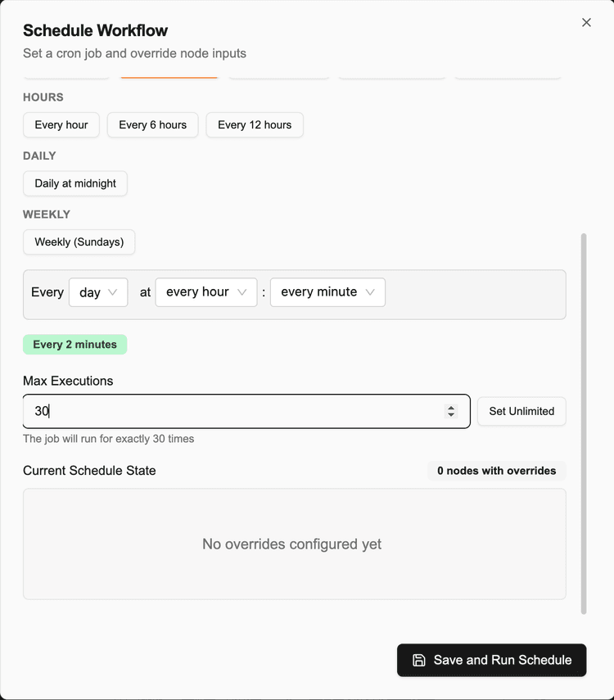614x700 pixels.
Task: Select Daily at midnight schedule
Action: (x=74, y=183)
